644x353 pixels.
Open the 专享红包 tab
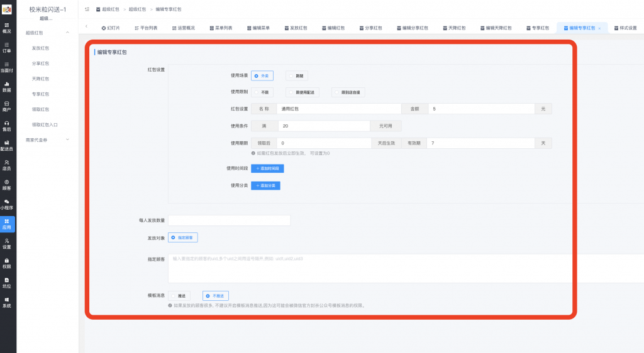[538, 28]
